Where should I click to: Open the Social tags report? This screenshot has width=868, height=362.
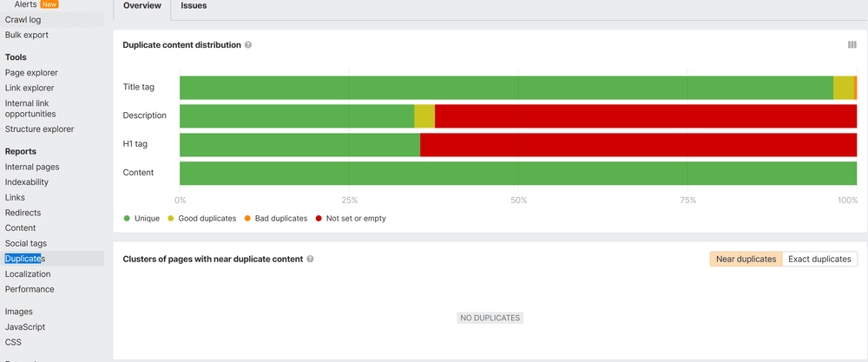click(x=26, y=243)
